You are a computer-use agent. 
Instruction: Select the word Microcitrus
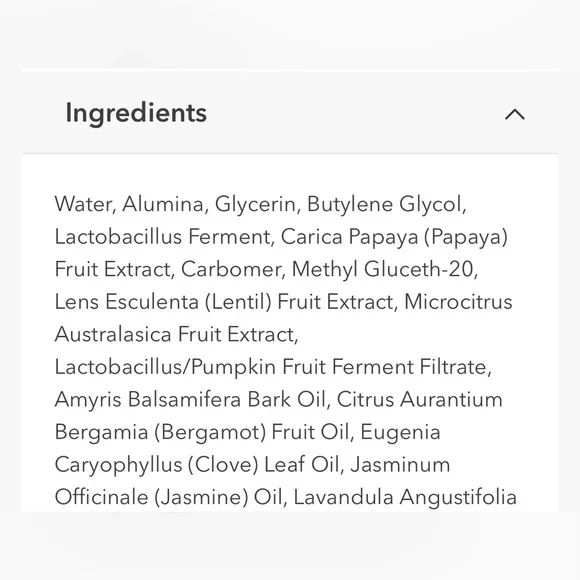[x=458, y=301]
